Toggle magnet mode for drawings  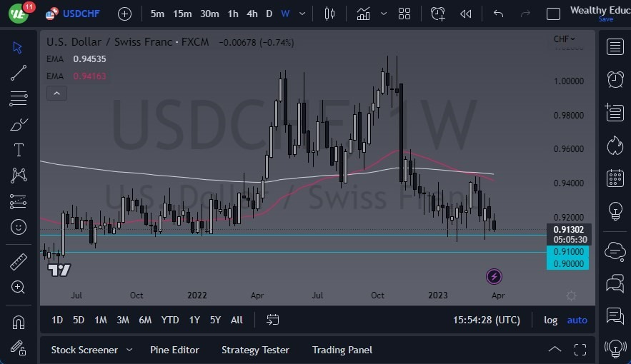tap(19, 322)
